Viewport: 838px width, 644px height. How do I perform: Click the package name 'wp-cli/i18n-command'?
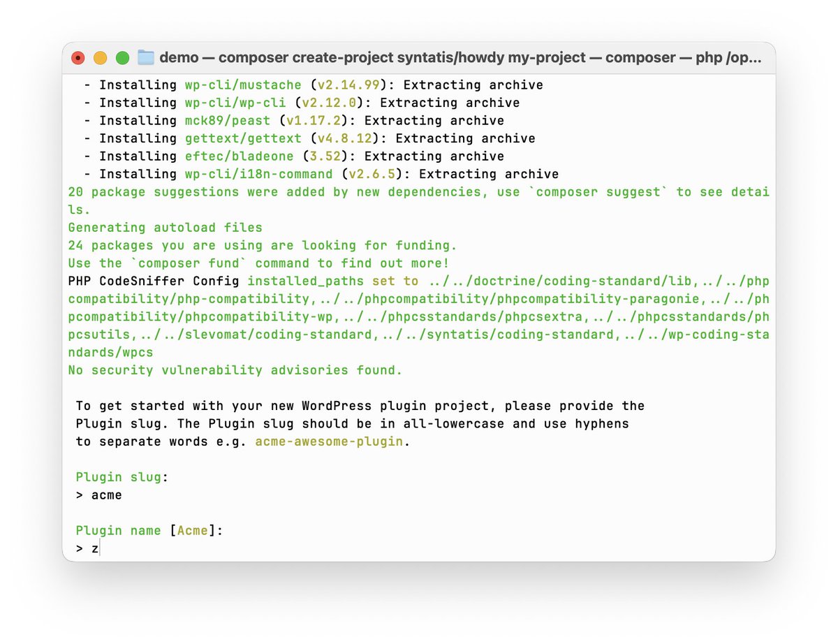coord(258,174)
